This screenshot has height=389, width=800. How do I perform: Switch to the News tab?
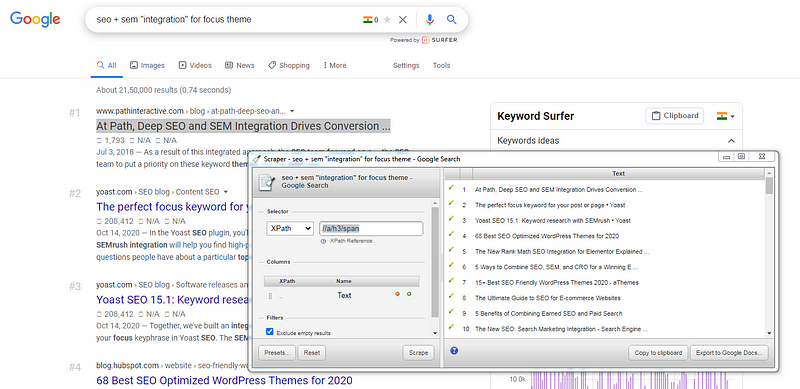[239, 65]
